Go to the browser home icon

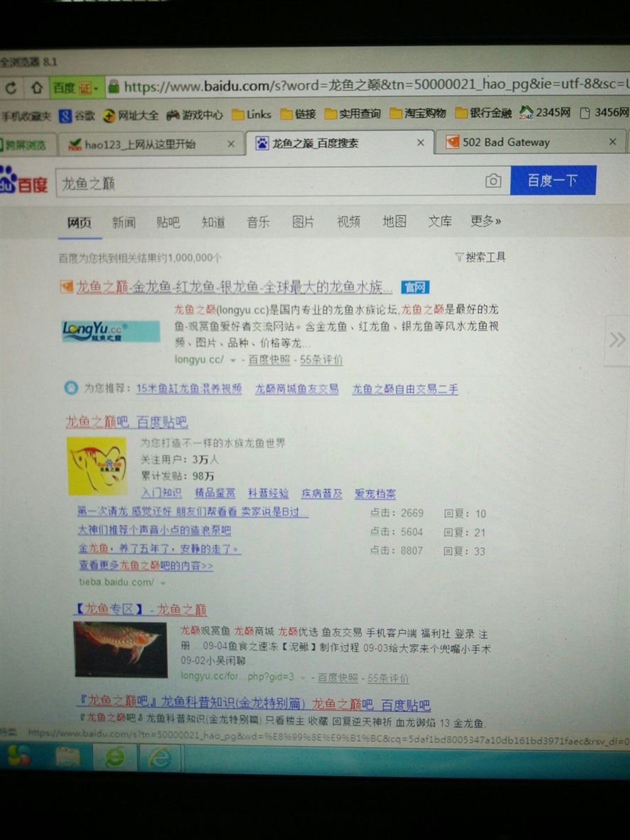(x=36, y=87)
